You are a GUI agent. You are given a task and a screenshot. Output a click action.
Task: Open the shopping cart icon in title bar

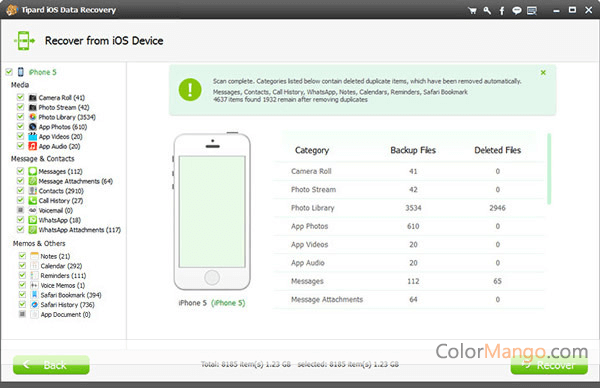473,11
